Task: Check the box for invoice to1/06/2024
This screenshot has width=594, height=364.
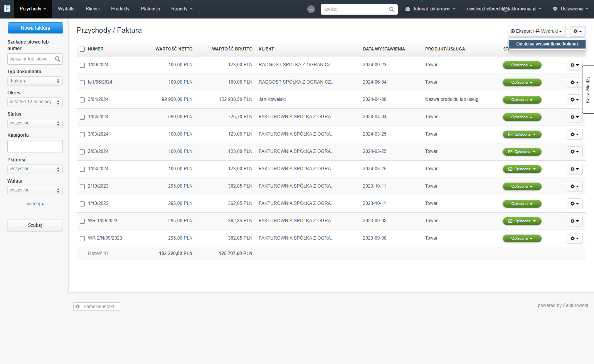Action: 82,82
